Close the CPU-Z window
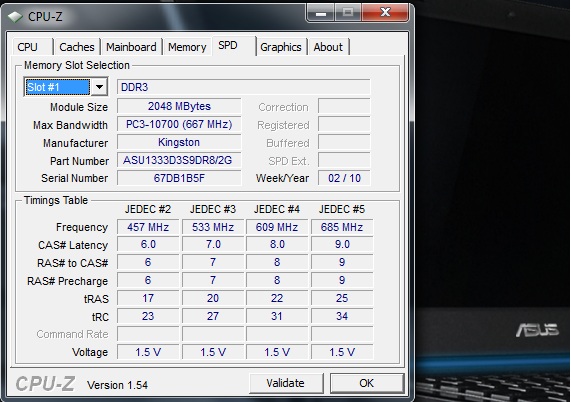The width and height of the screenshot is (571, 402). coord(385,13)
